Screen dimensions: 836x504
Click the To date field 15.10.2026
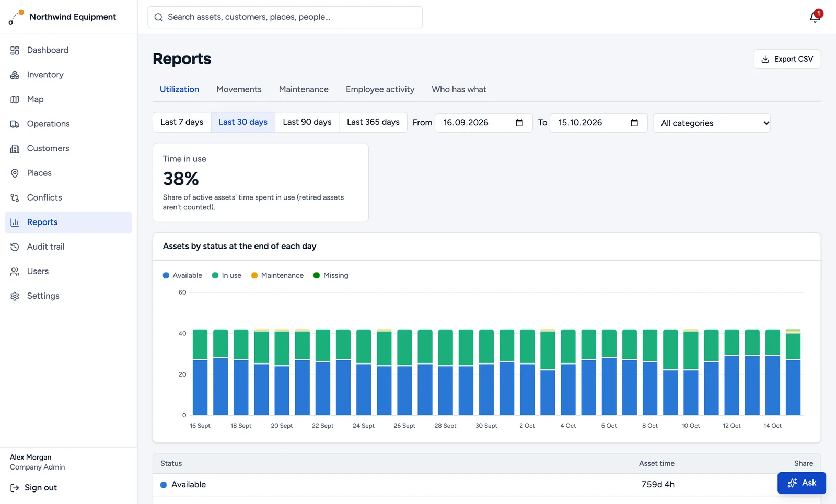coord(598,123)
